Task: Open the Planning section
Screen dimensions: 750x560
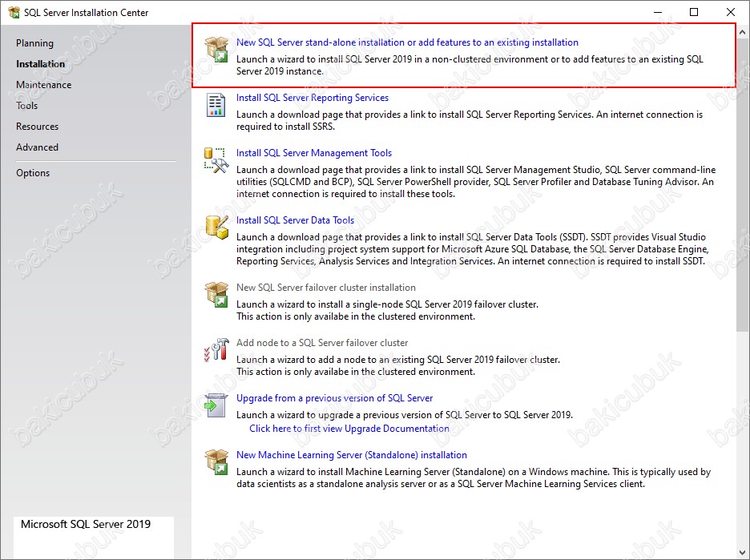Action: click(x=34, y=43)
